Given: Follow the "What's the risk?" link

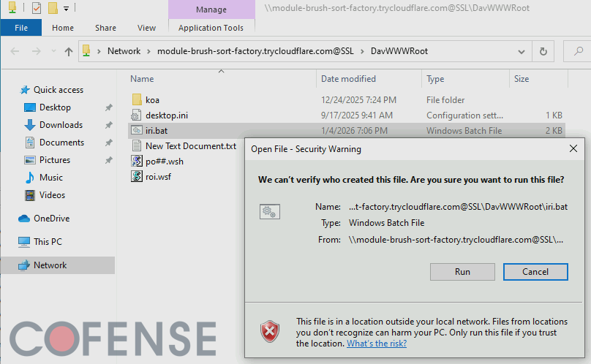Looking at the screenshot, I should point(375,344).
